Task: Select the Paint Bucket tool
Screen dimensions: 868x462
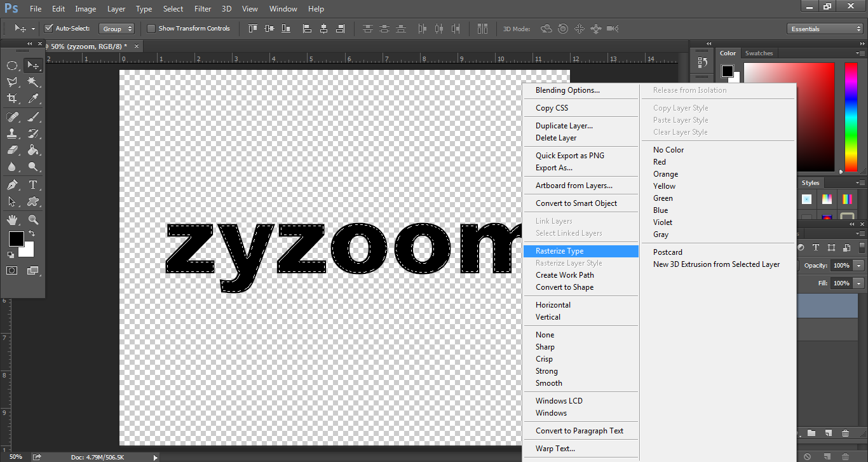Action: click(33, 150)
